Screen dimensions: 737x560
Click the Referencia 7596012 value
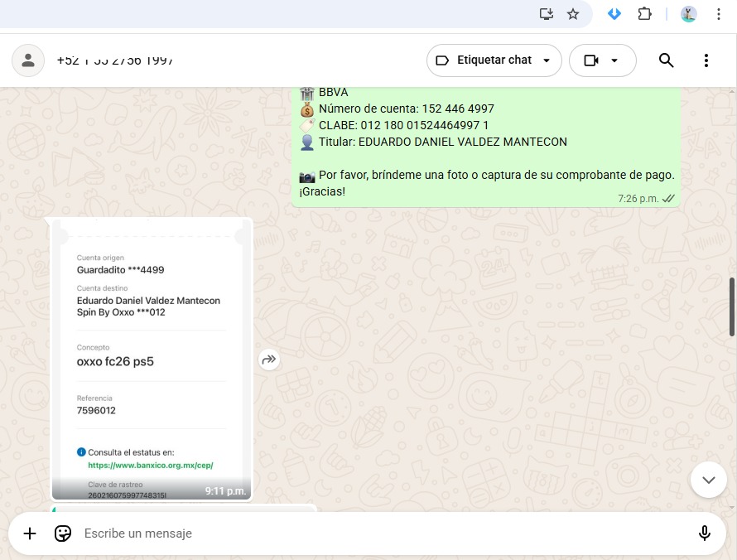pyautogui.click(x=96, y=410)
